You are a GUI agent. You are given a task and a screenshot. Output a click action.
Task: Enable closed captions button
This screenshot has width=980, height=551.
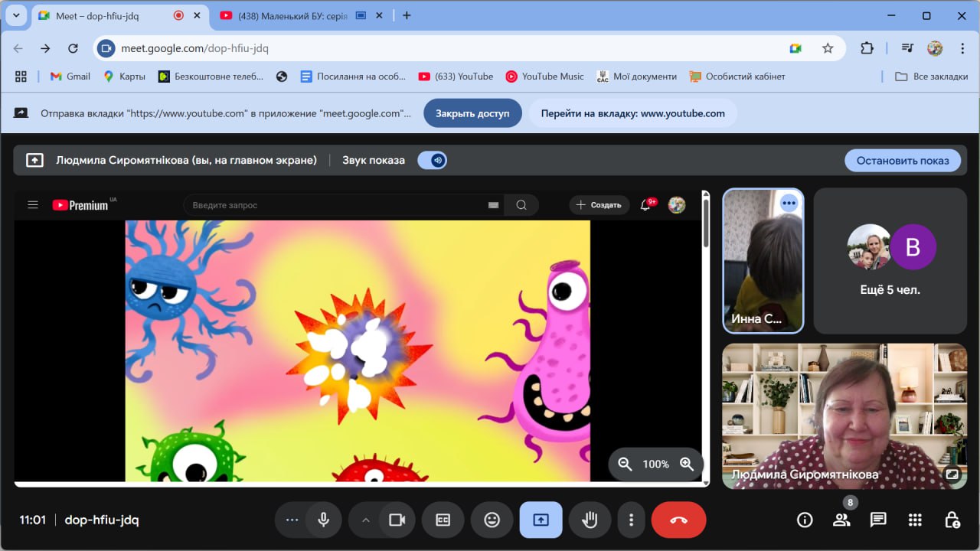pyautogui.click(x=443, y=520)
